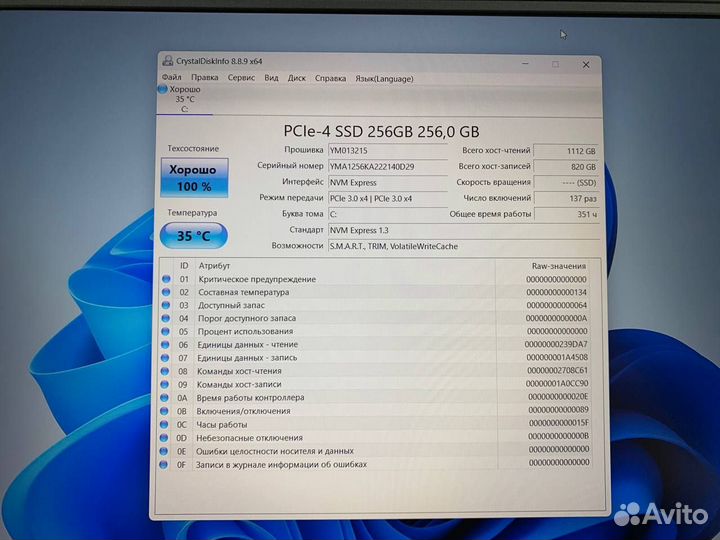Select attribute text Единицы данных - чтение
This screenshot has width=720, height=540.
248,344
